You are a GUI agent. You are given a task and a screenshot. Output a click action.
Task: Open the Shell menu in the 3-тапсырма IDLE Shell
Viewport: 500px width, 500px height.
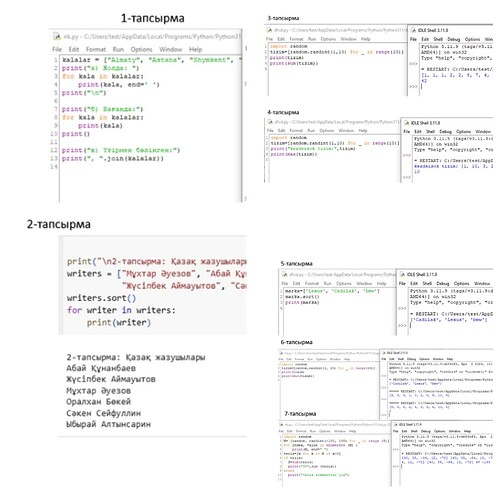438,39
